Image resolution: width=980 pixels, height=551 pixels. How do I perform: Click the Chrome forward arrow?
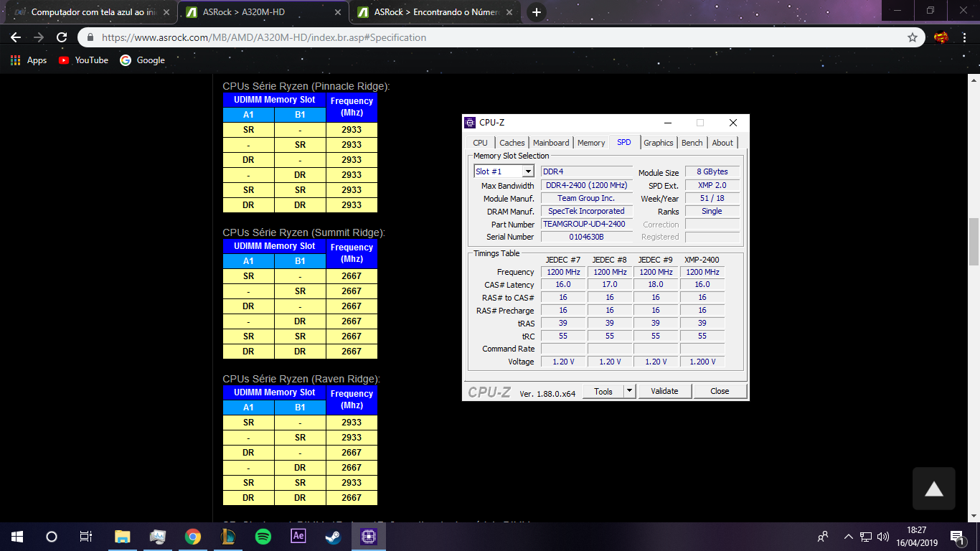coord(39,37)
